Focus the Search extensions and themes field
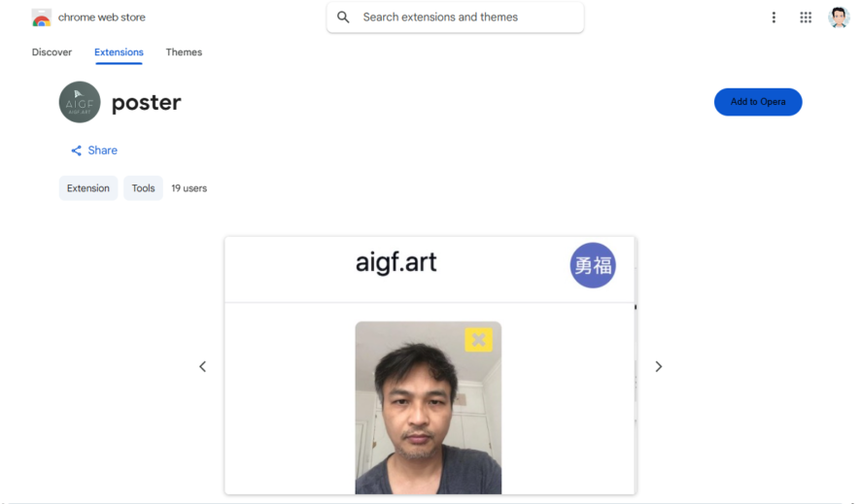 (x=455, y=17)
